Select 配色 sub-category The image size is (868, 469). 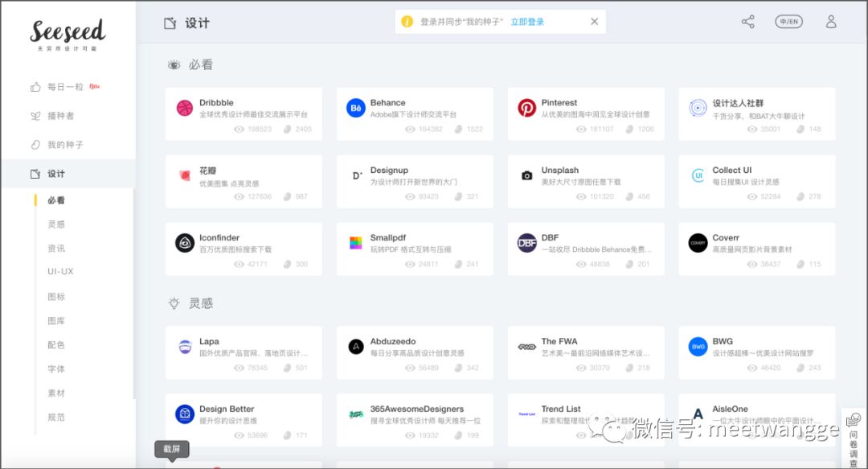point(56,345)
